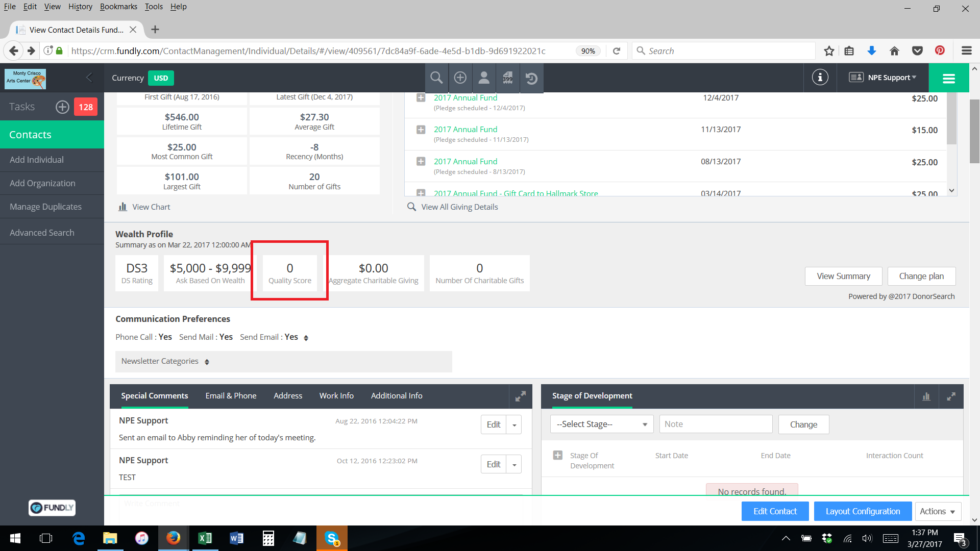980x551 pixels.
Task: Switch to the Email & Phone tab
Action: 231,395
